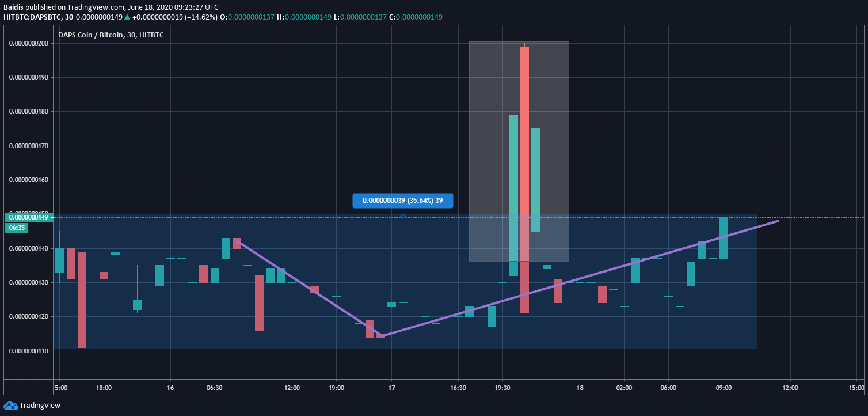This screenshot has height=416, width=868.
Task: Click the price axis label 0.0000000140
Action: pos(28,248)
